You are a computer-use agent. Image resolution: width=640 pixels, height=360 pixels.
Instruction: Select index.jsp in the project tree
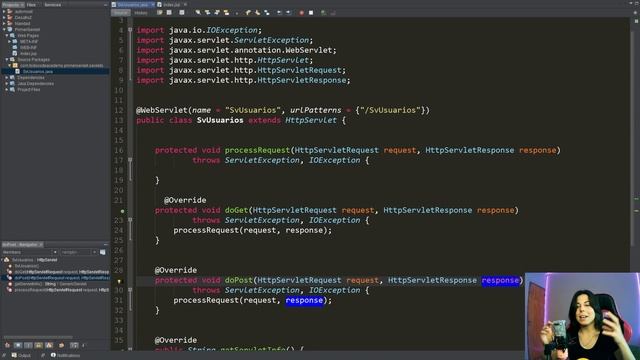(x=28, y=53)
